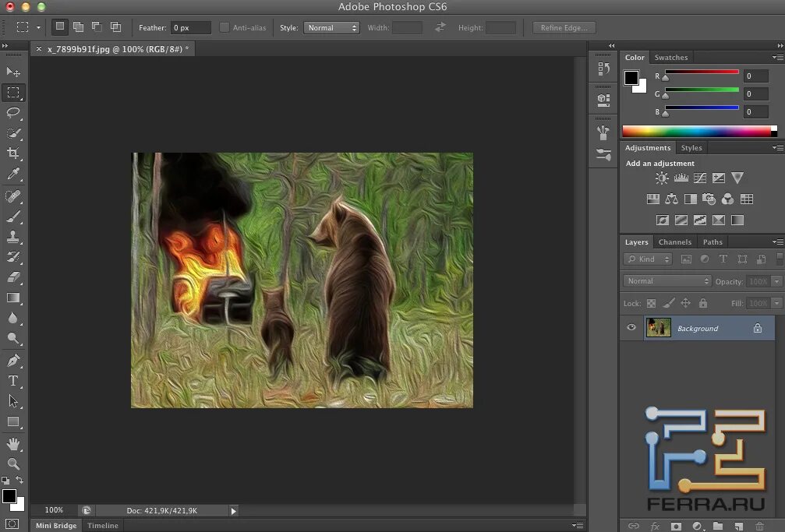Click the Feather input field

(191, 28)
